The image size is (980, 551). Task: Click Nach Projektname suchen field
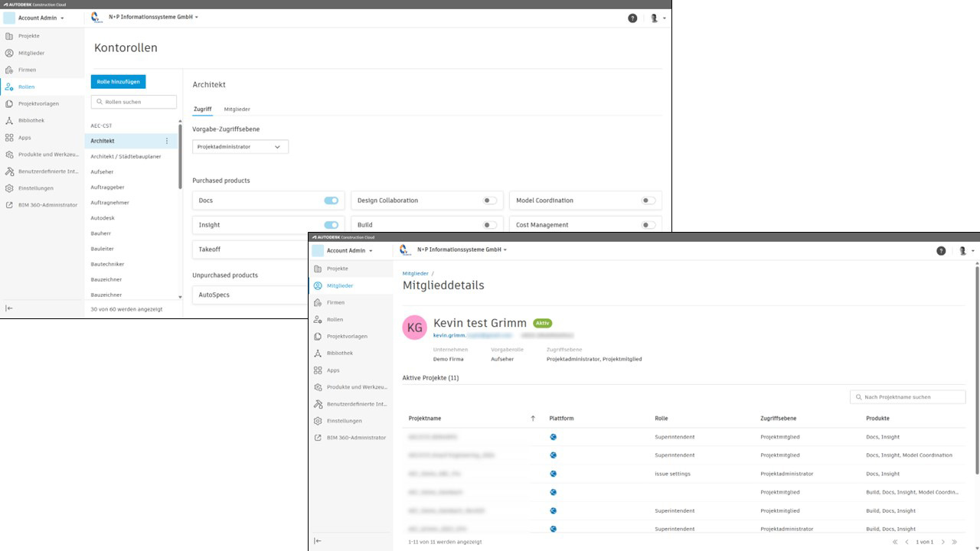[x=907, y=397]
